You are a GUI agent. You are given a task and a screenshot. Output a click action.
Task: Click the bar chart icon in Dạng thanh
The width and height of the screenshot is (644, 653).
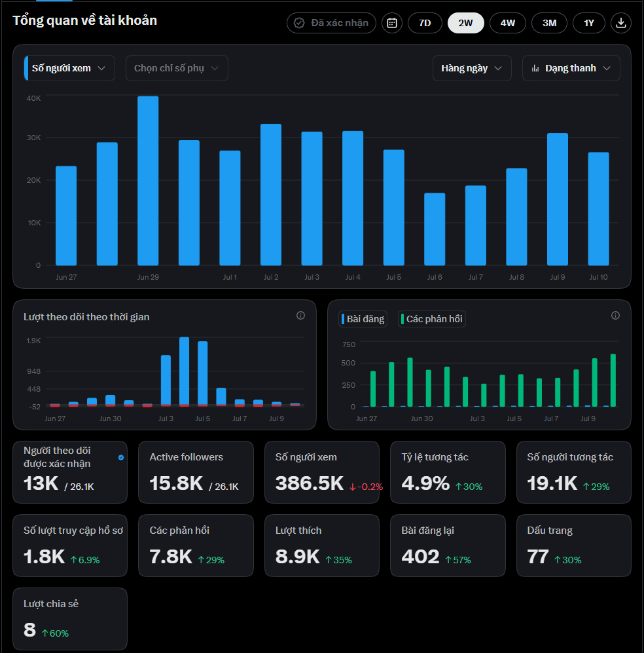click(535, 68)
